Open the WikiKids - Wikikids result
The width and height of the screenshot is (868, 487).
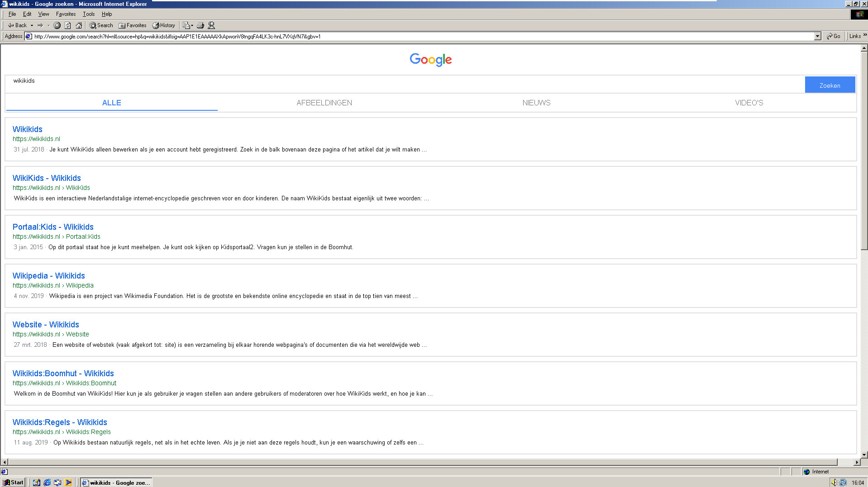coord(47,178)
